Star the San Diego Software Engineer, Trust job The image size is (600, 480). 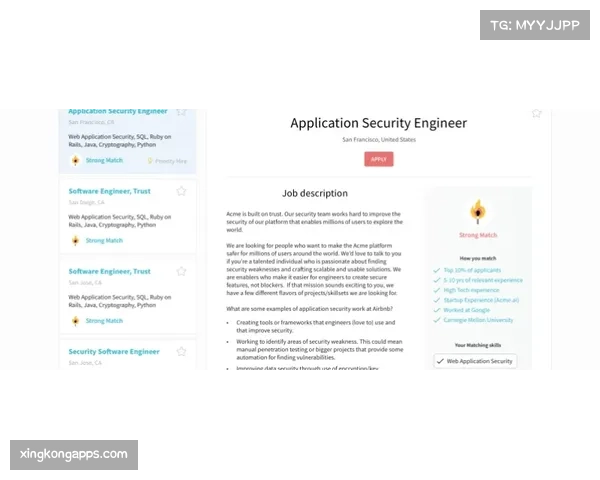[x=182, y=191]
